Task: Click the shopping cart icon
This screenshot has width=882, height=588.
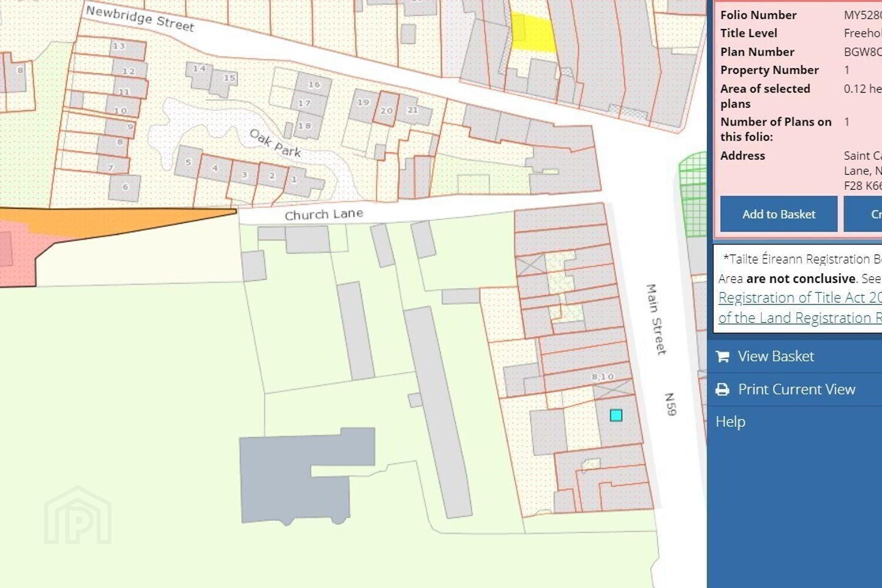Action: [x=723, y=356]
